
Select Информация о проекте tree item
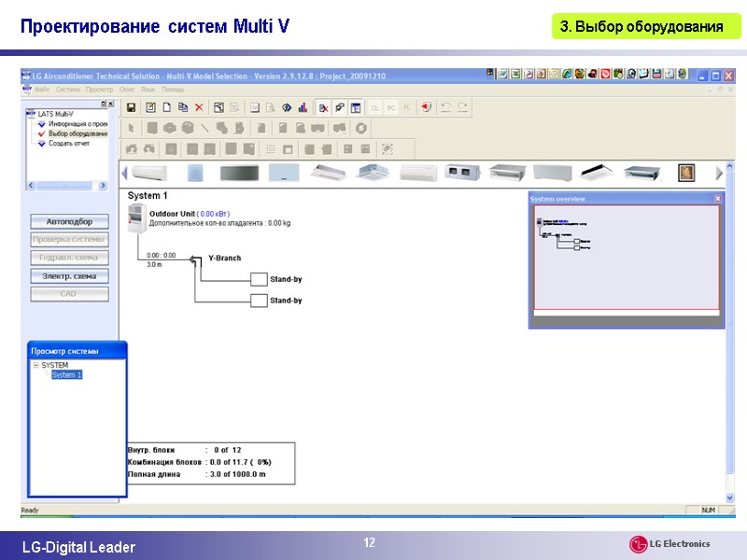[x=78, y=124]
